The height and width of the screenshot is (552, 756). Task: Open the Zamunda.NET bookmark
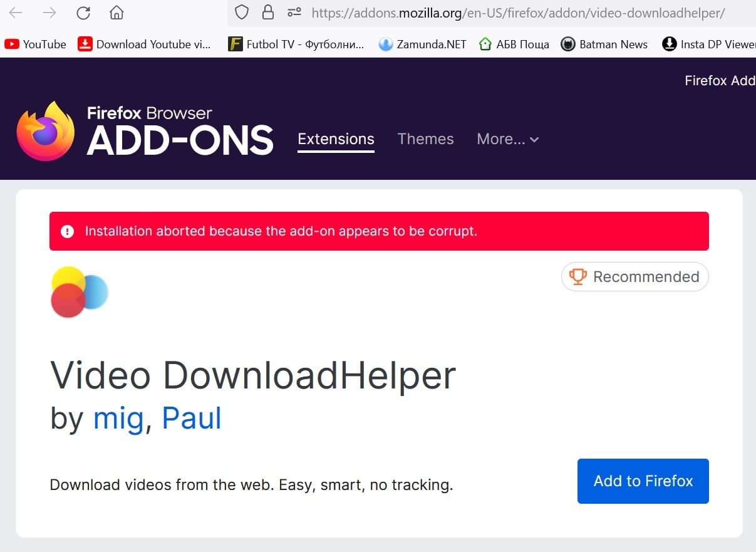click(423, 44)
